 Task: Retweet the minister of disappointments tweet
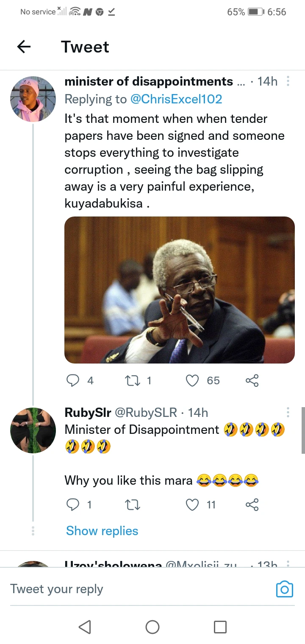(132, 380)
